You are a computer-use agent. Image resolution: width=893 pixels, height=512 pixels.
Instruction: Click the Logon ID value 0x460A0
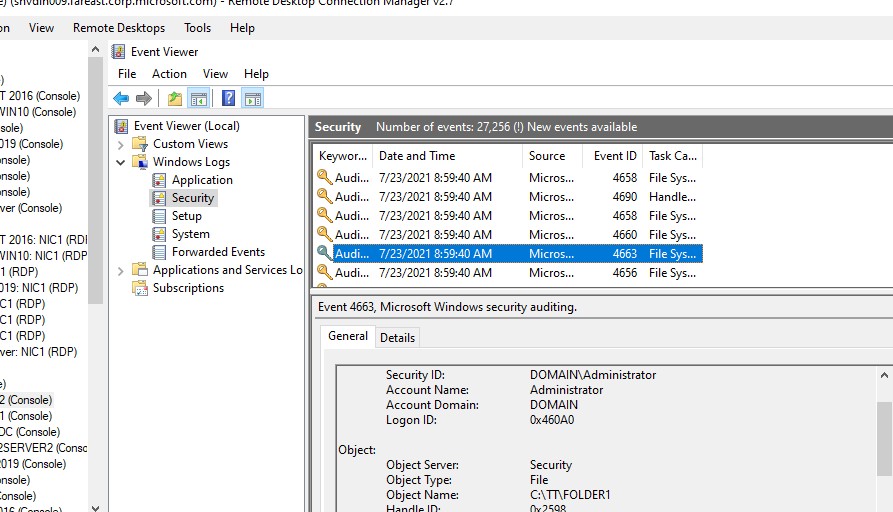(x=552, y=420)
